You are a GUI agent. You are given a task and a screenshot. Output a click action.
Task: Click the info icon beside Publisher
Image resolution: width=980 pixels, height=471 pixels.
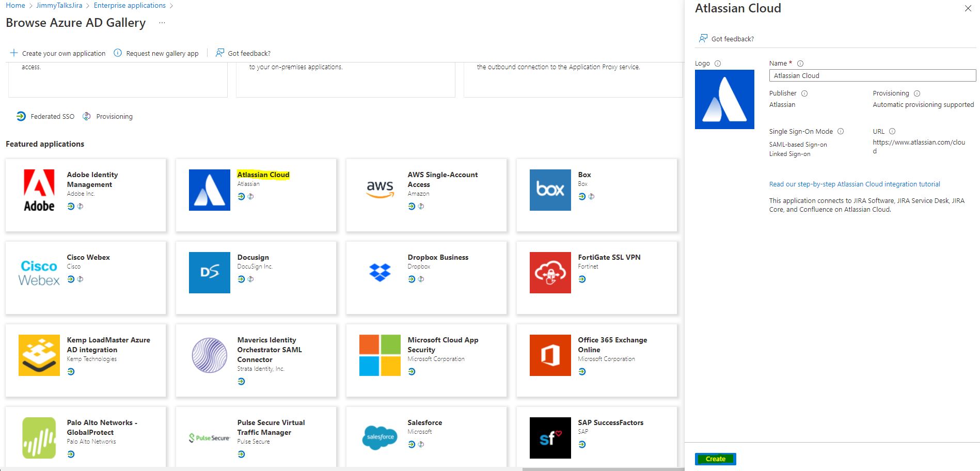[x=804, y=93]
